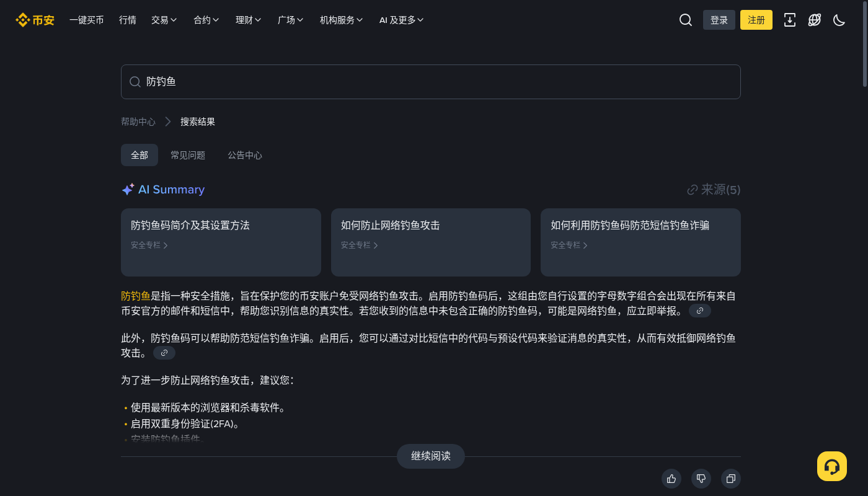Image resolution: width=868 pixels, height=496 pixels.
Task: Expand the 交易 dropdown menu
Action: (164, 20)
